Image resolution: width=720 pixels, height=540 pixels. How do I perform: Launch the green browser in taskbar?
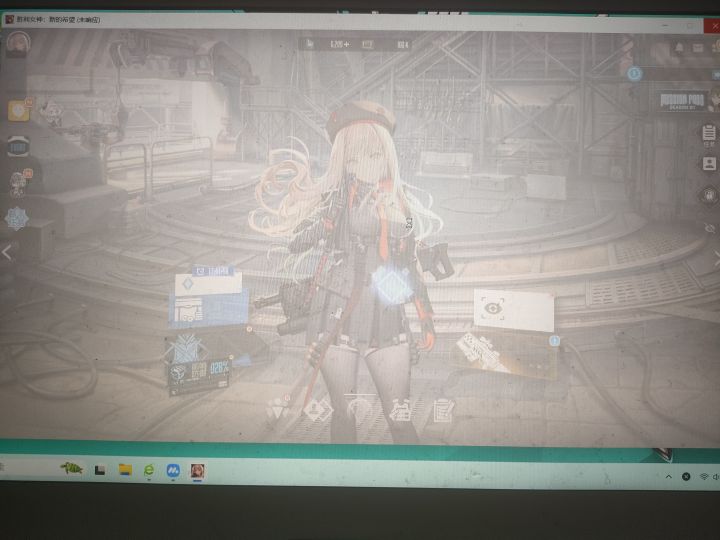tap(148, 470)
